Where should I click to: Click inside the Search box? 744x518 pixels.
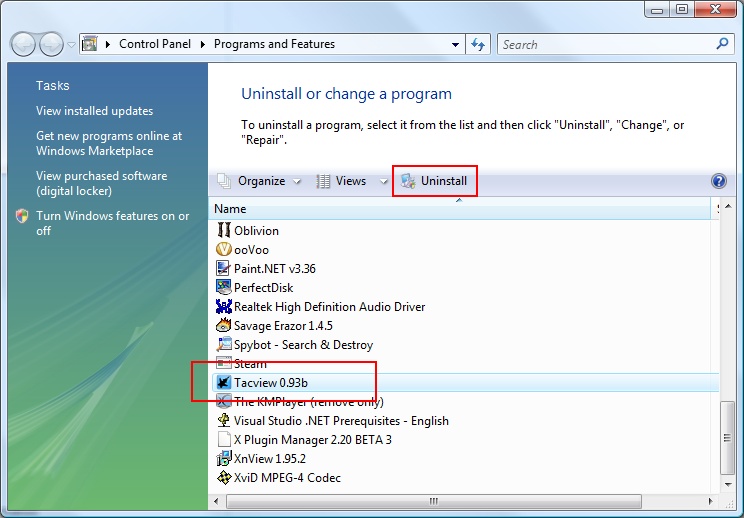607,45
